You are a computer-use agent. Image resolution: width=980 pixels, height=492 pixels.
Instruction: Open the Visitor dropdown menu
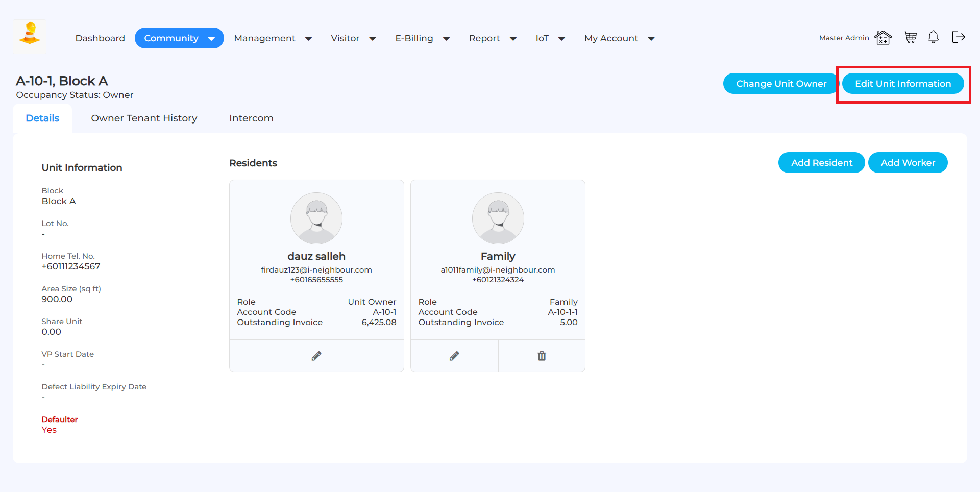tap(353, 38)
